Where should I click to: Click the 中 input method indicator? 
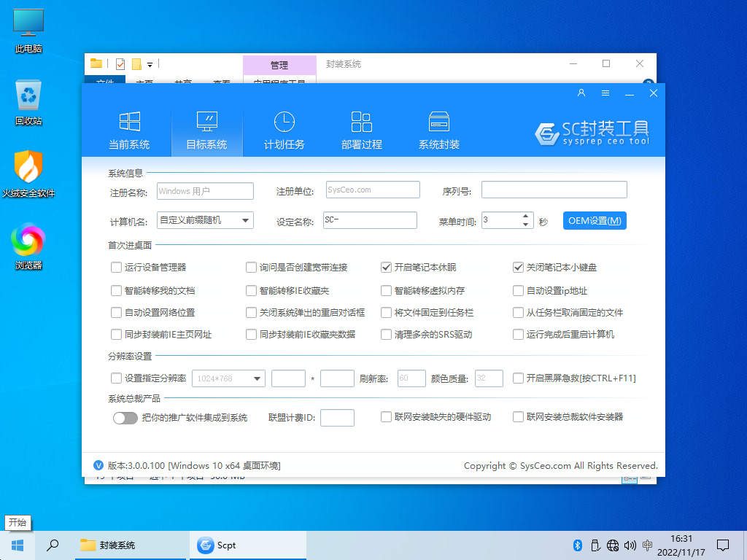(647, 545)
